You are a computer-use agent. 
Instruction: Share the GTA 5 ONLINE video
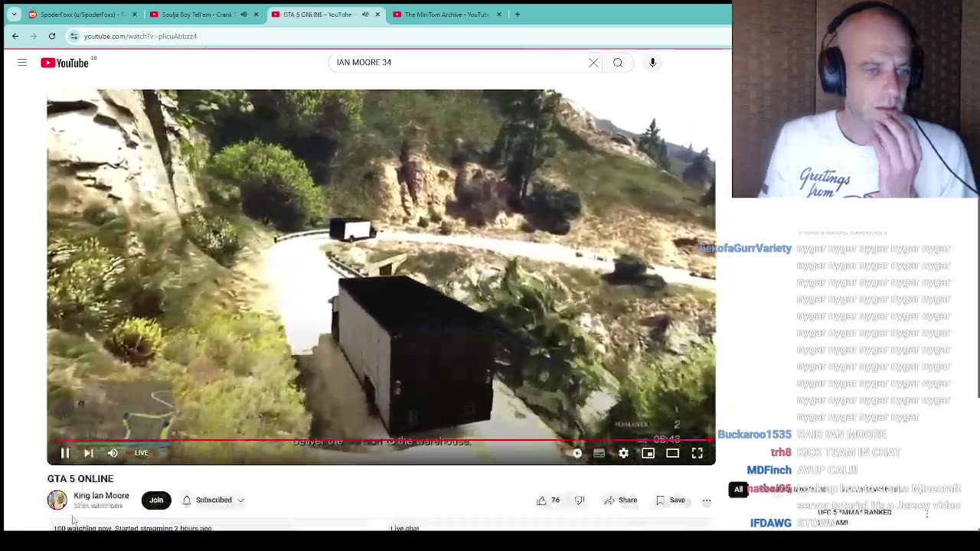pos(620,500)
